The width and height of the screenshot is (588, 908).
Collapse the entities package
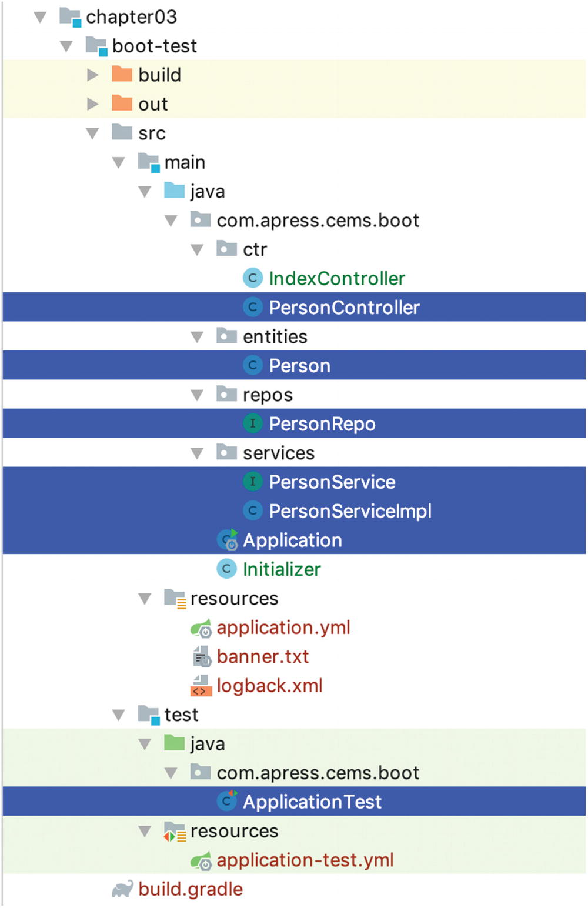click(197, 337)
